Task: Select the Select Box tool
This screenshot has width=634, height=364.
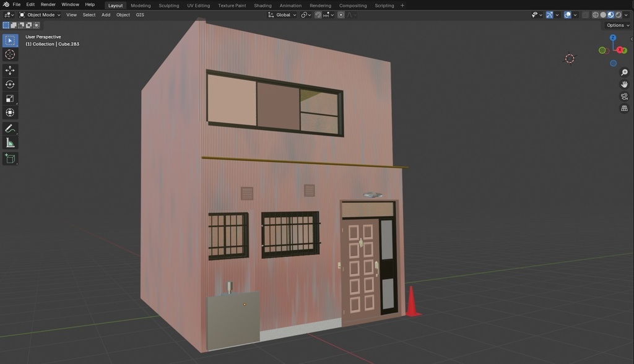Action: point(10,40)
